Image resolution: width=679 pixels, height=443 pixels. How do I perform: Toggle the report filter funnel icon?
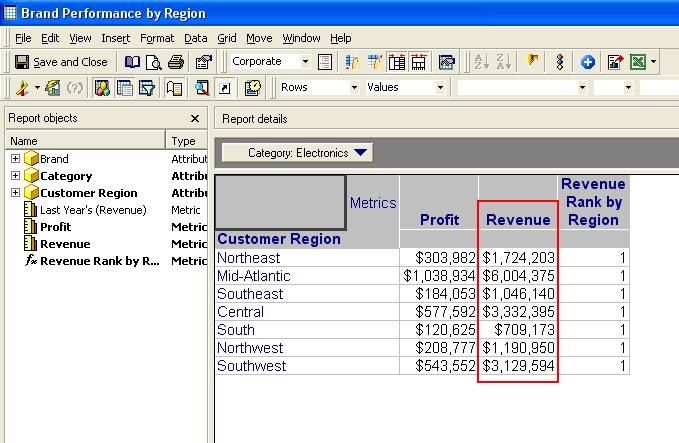pos(147,88)
